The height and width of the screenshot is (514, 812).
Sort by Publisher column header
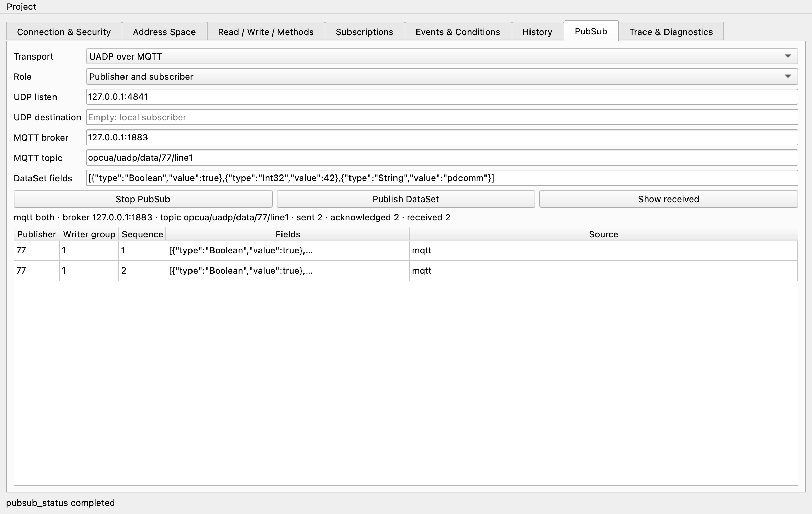click(37, 234)
